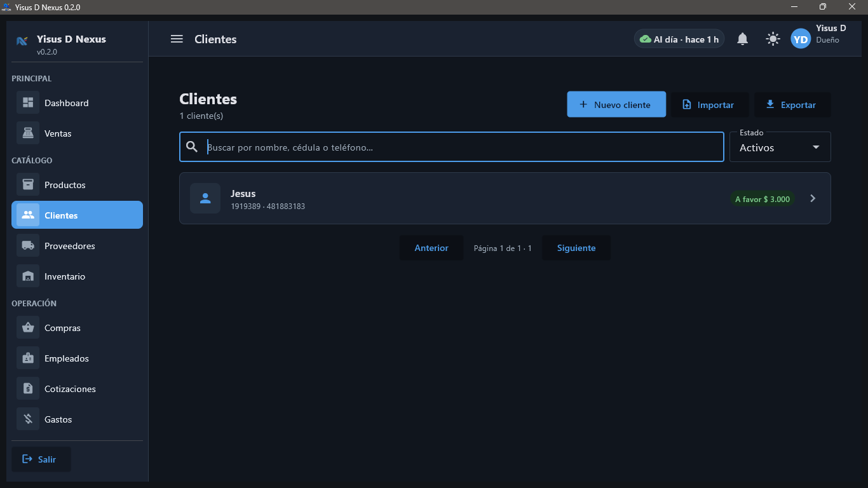
Task: Open the Estado Activos dropdown
Action: tap(780, 147)
